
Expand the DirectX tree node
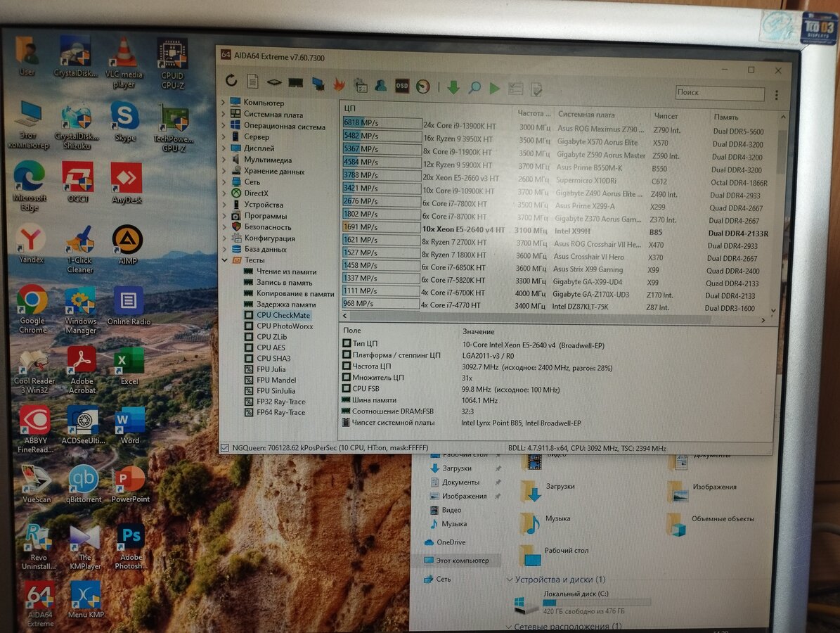[x=224, y=193]
